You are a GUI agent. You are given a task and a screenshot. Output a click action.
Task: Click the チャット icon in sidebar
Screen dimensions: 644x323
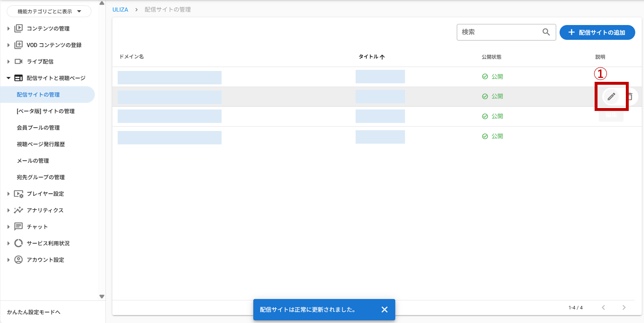[19, 227]
